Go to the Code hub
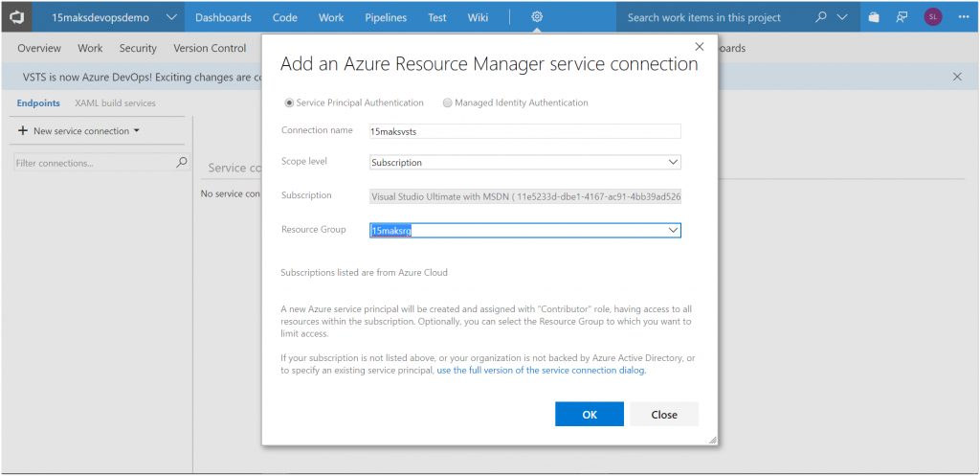The image size is (980, 476). pyautogui.click(x=285, y=17)
